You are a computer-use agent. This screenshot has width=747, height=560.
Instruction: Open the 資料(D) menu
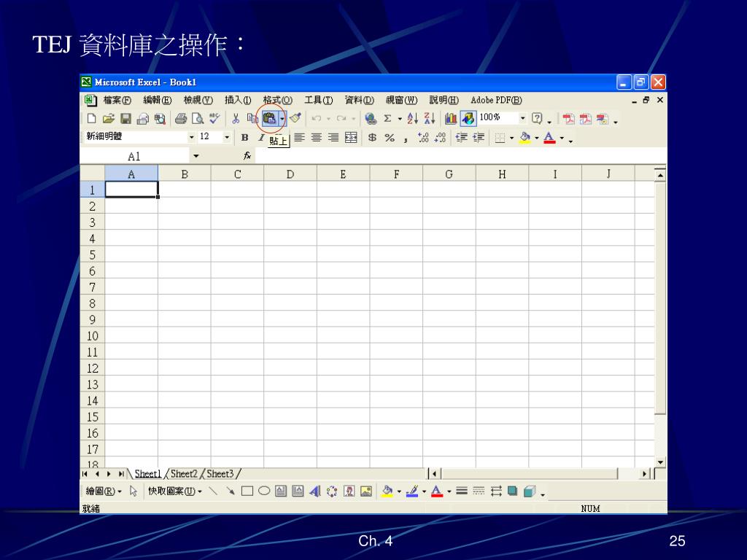pyautogui.click(x=359, y=100)
